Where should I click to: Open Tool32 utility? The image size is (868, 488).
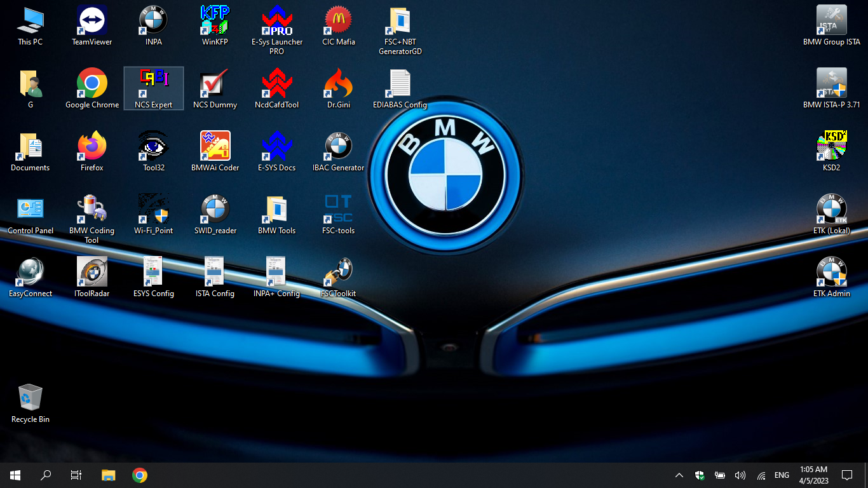click(x=153, y=144)
